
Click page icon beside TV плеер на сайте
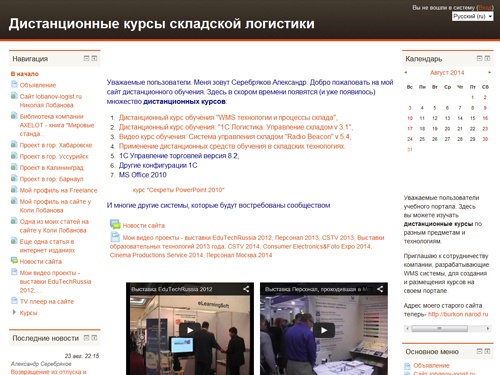coord(14,300)
